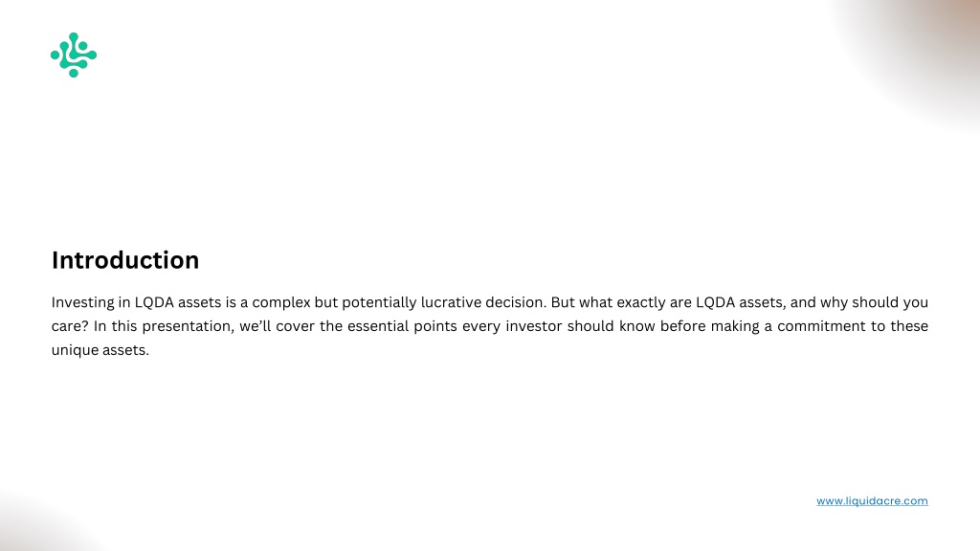Click the word "Investing" starting the paragraph

[82, 303]
